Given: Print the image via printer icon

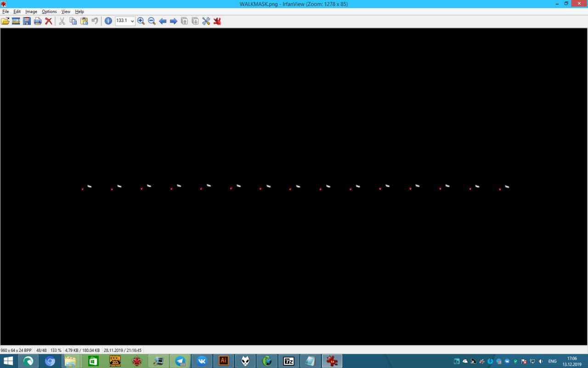Looking at the screenshot, I should tap(38, 21).
